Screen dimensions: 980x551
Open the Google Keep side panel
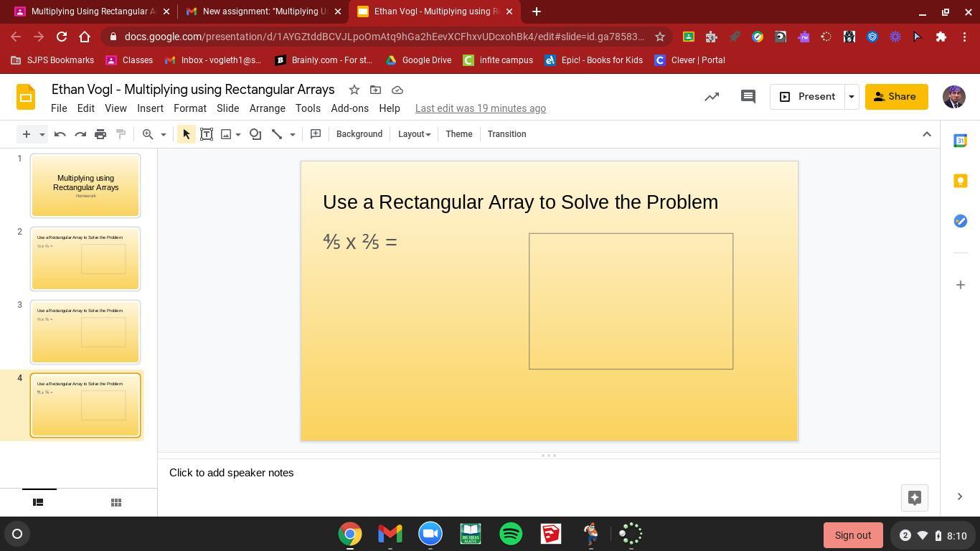pos(960,181)
